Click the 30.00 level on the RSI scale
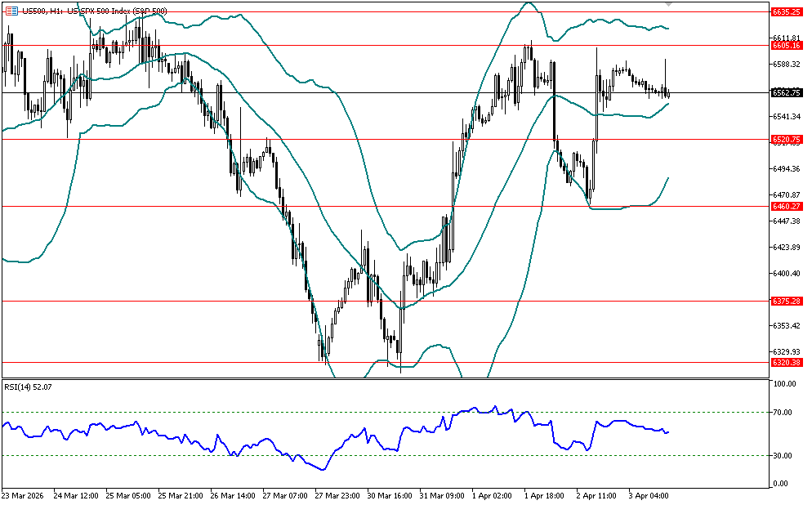 tap(785, 455)
